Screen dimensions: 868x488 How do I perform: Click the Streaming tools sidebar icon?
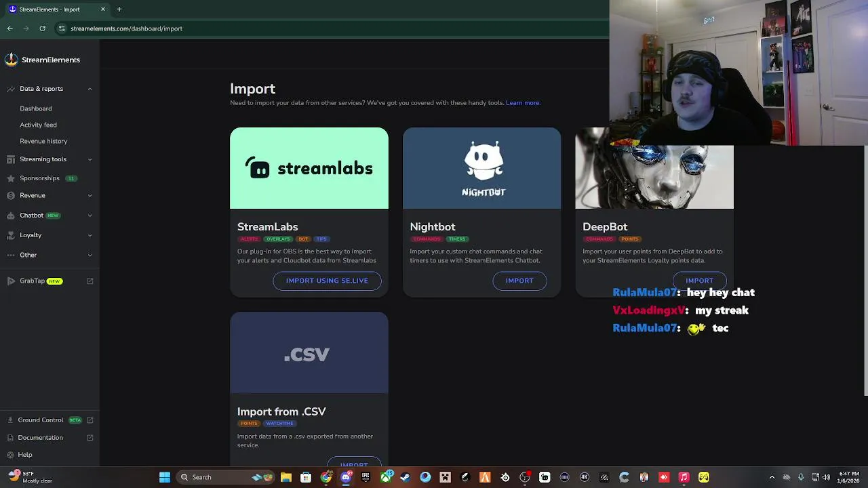pos(11,159)
